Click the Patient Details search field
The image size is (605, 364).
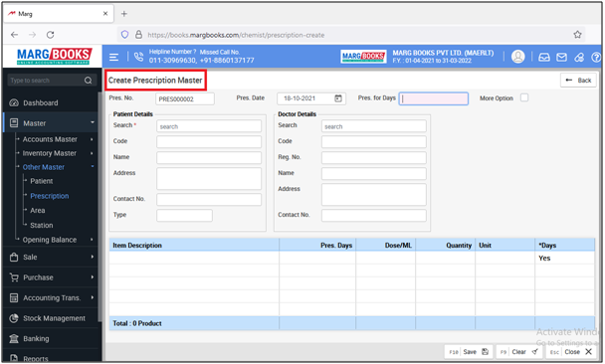[x=209, y=126]
